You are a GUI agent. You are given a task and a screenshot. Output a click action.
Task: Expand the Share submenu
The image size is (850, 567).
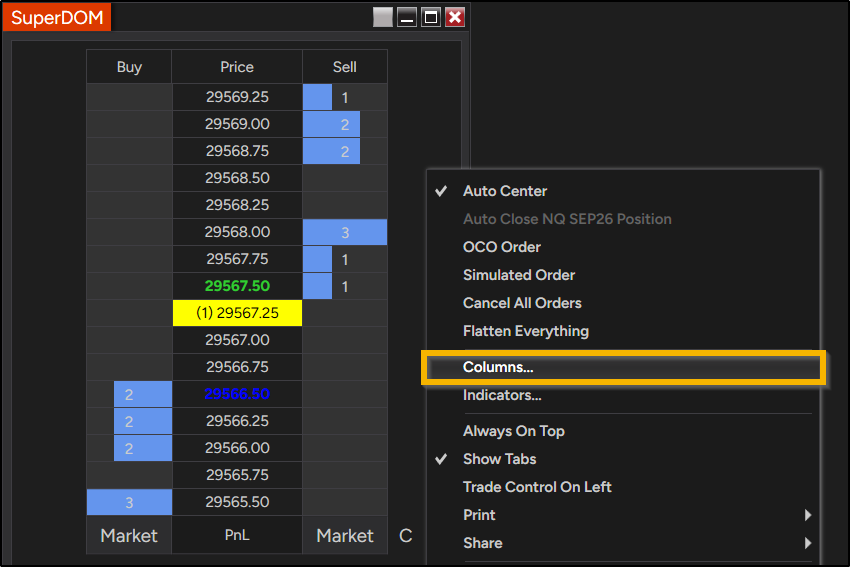pos(623,543)
